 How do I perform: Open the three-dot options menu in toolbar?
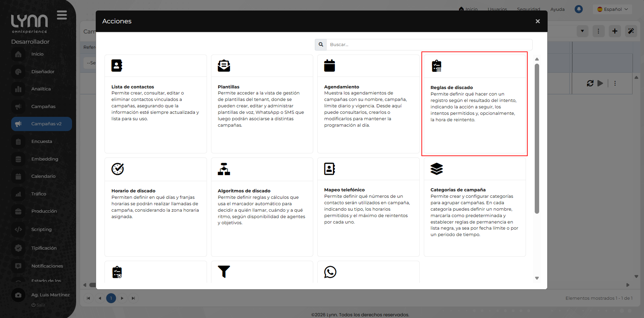598,31
